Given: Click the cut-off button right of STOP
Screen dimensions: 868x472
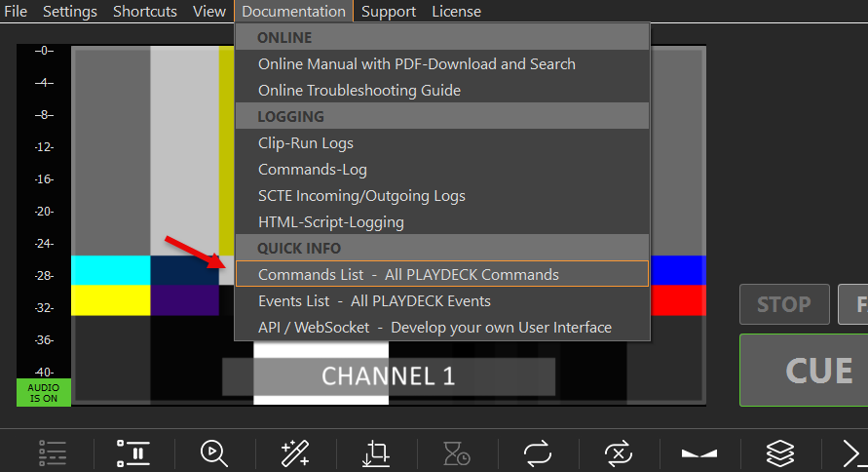Looking at the screenshot, I should click(x=853, y=304).
